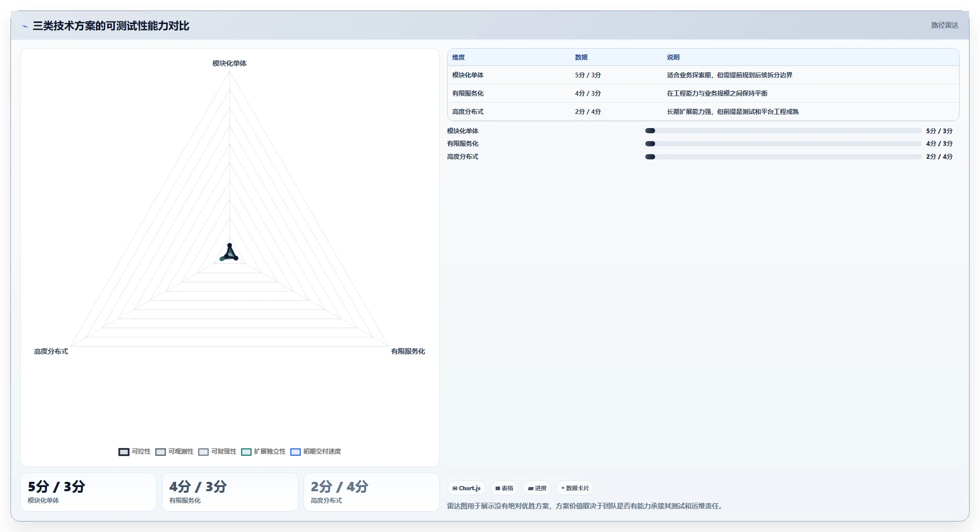Toggle the 初期交付速度 legend item
980x532 pixels.
pyautogui.click(x=316, y=452)
